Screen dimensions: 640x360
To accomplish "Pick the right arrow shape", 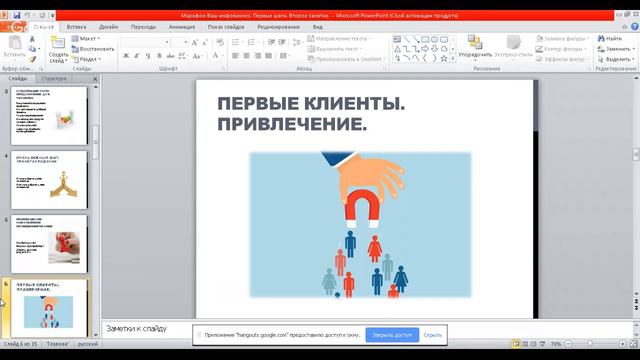I will pyautogui.click(x=425, y=49).
